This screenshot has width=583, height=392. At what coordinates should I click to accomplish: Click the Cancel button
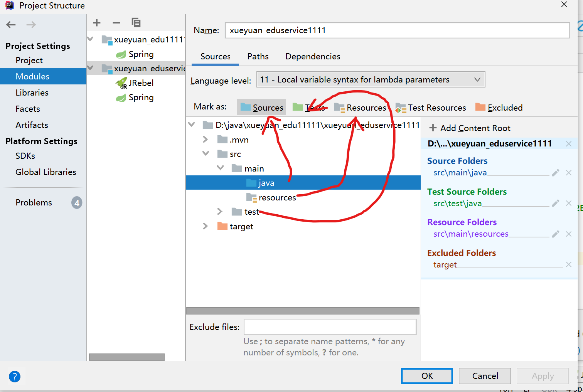click(485, 376)
